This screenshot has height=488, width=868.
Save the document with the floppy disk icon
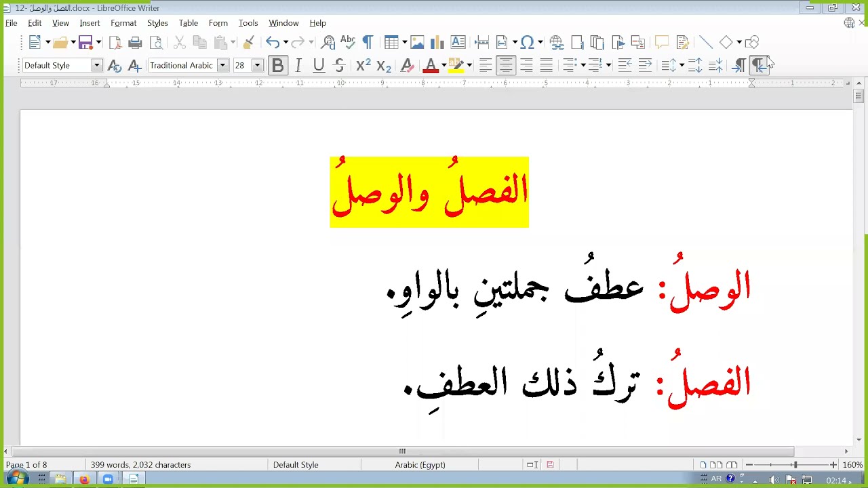click(85, 43)
